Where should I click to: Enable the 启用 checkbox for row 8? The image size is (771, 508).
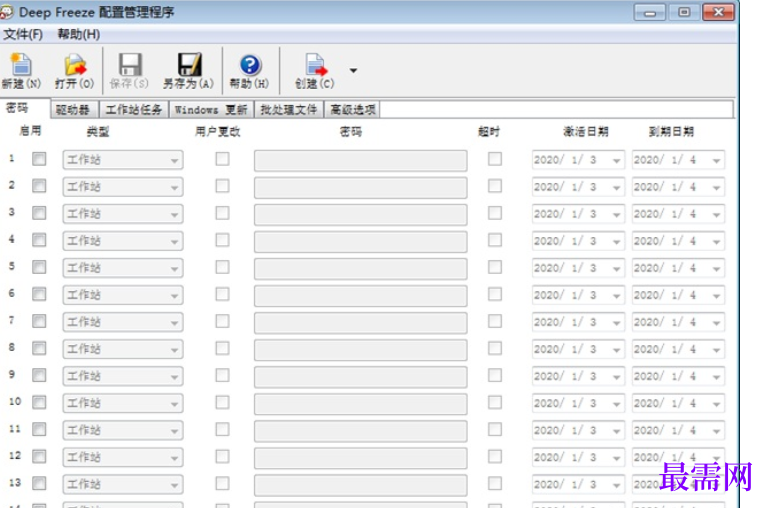39,348
